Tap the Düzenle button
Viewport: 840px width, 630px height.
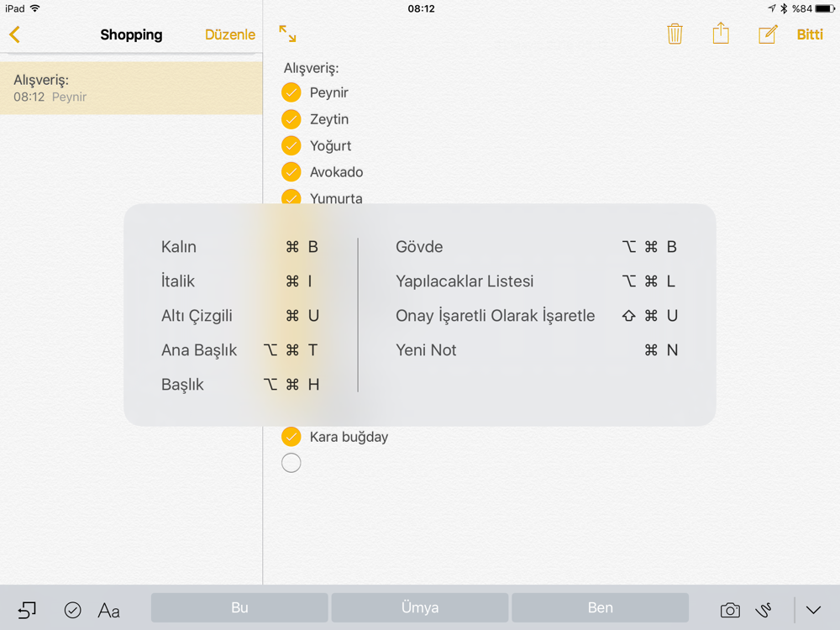230,34
